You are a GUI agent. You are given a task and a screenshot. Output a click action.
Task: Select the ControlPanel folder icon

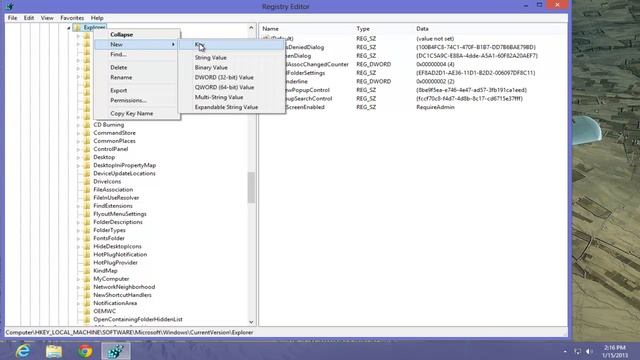87,149
